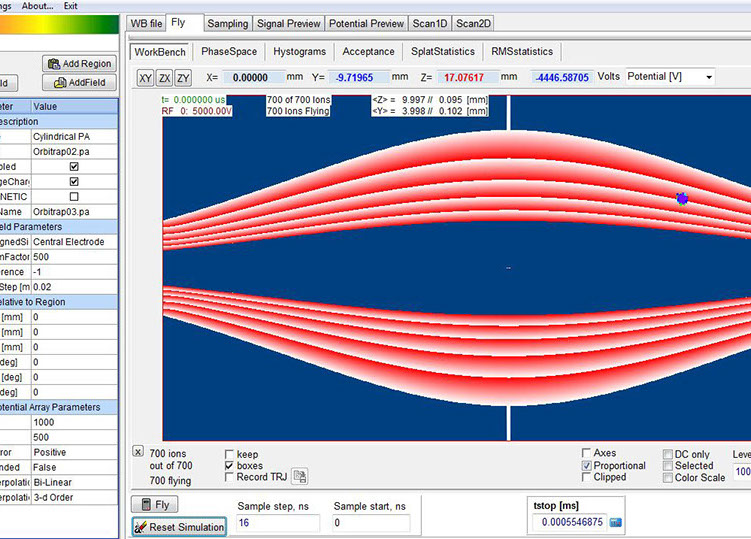Enable the keep checkbox
The image size is (751, 539).
231,455
